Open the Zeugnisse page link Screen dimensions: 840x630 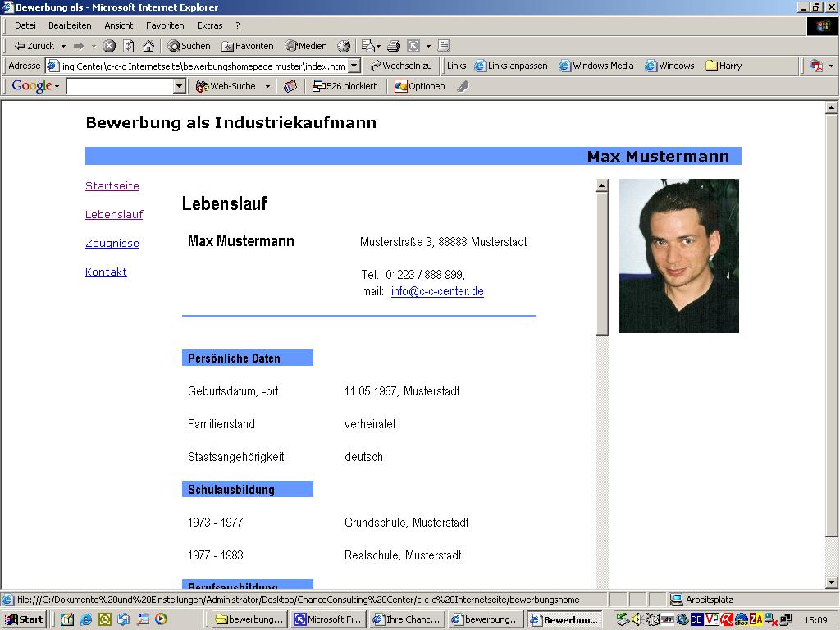112,243
